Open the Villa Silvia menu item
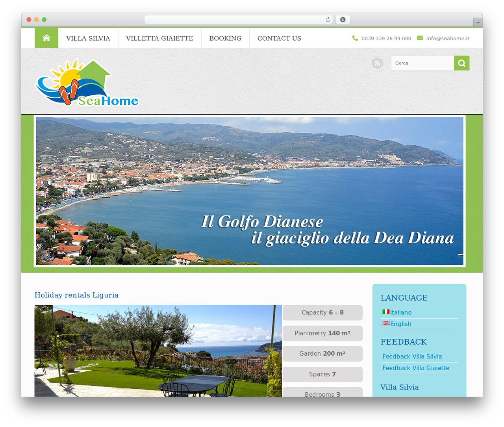Screen dimensions: 504x427 point(88,38)
